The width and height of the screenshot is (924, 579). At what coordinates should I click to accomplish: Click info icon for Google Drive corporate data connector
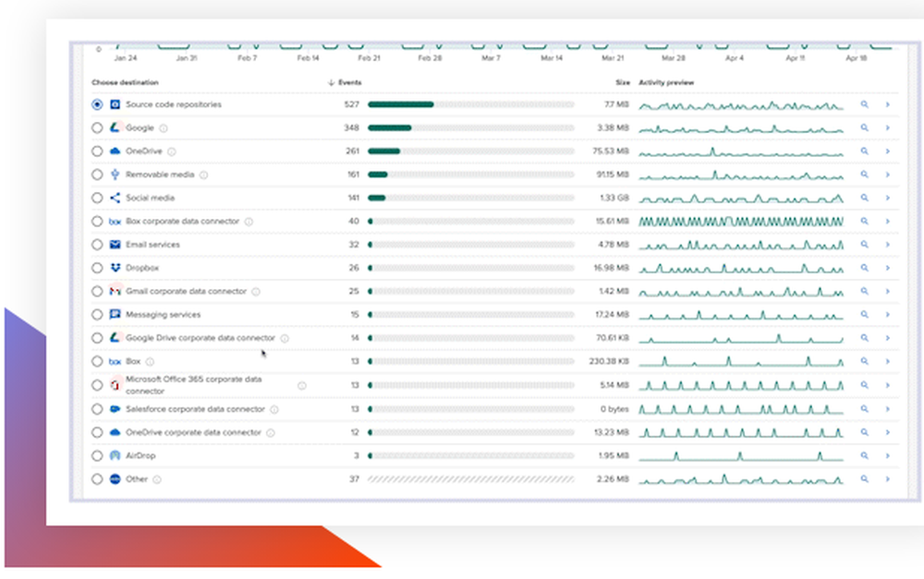click(285, 339)
